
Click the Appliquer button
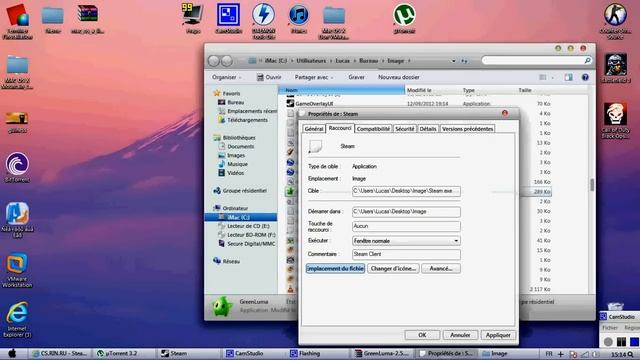(x=498, y=335)
